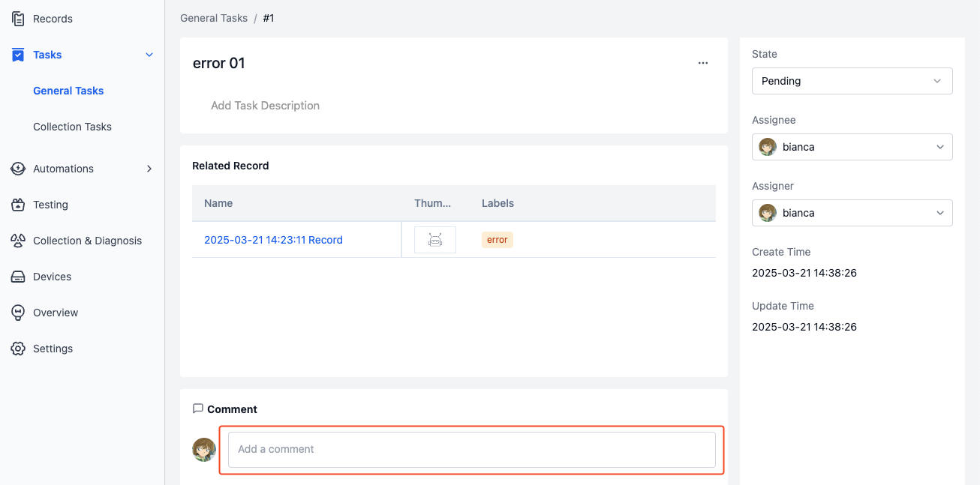Click the Collection & Diagnosis icon
Image resolution: width=980 pixels, height=485 pixels.
pos(18,241)
